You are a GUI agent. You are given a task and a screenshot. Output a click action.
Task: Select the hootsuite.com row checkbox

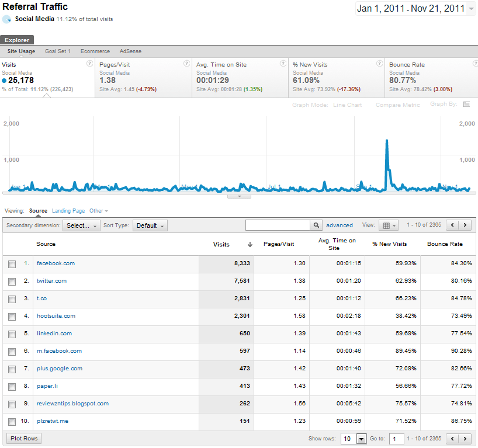pos(12,317)
